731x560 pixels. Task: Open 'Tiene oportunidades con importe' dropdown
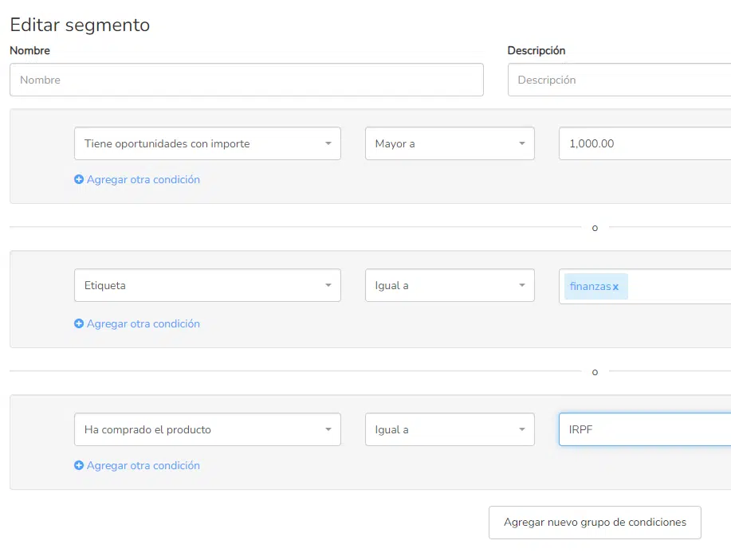point(207,143)
